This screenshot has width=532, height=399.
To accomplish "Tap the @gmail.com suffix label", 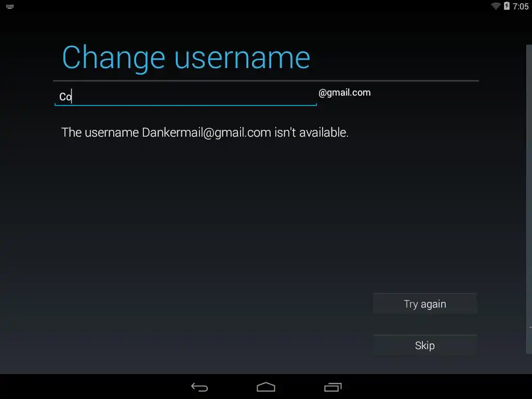I will (x=344, y=92).
